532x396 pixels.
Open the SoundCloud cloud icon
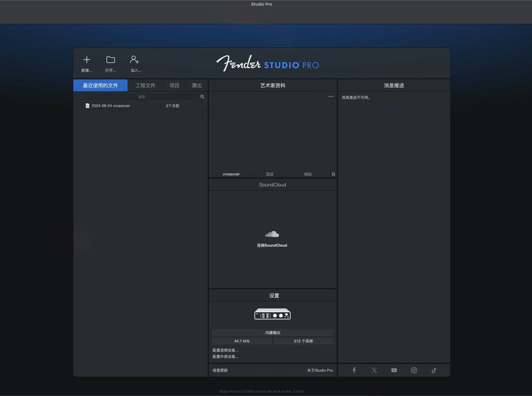tap(272, 234)
